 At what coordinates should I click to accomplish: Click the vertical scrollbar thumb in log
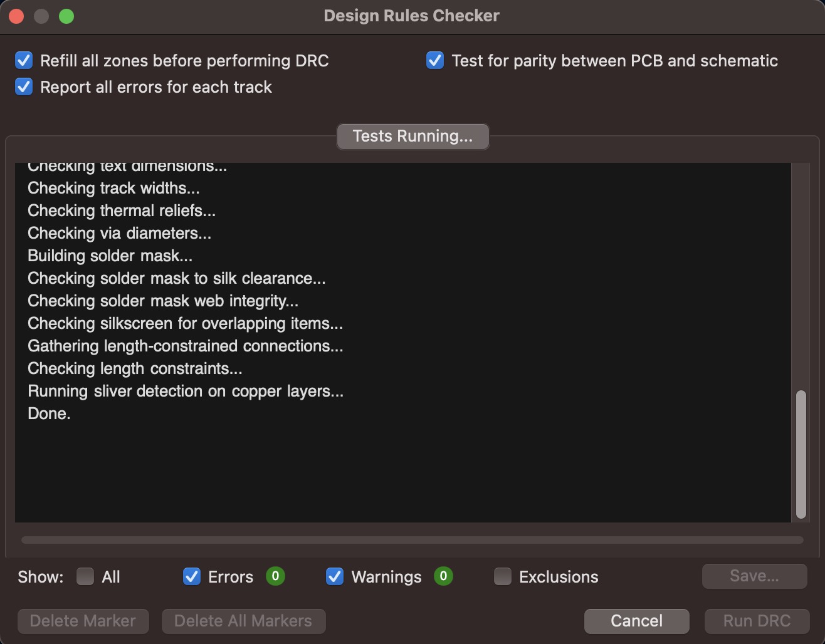coord(801,454)
